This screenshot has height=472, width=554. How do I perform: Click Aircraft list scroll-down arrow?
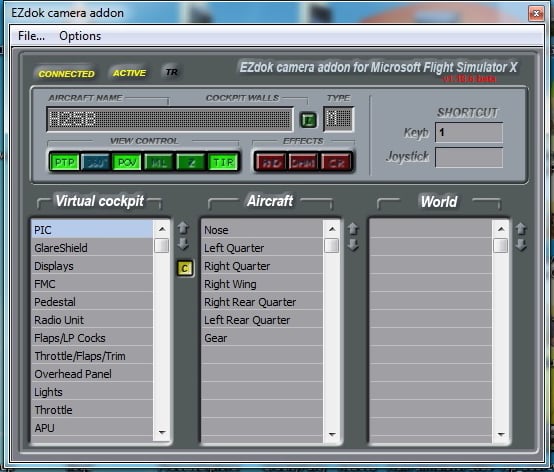pyautogui.click(x=332, y=434)
